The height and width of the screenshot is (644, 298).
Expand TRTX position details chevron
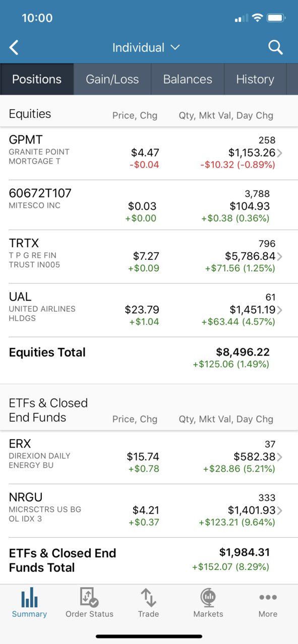pos(280,256)
